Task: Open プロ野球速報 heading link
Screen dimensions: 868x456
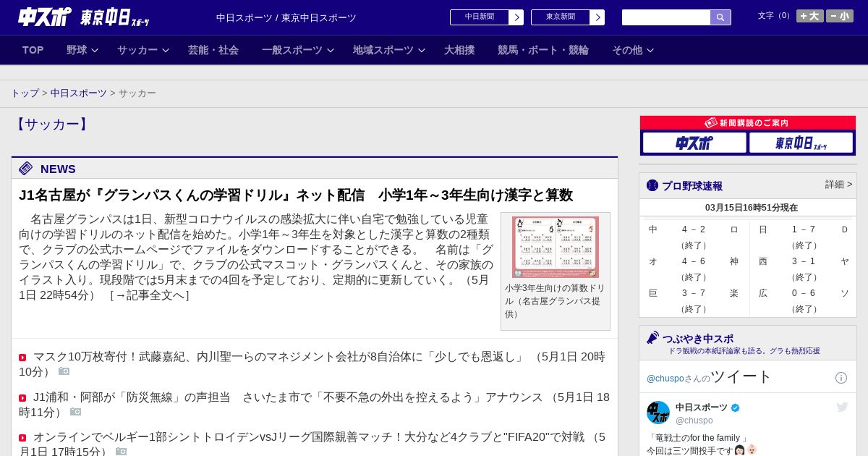Action: pos(692,186)
